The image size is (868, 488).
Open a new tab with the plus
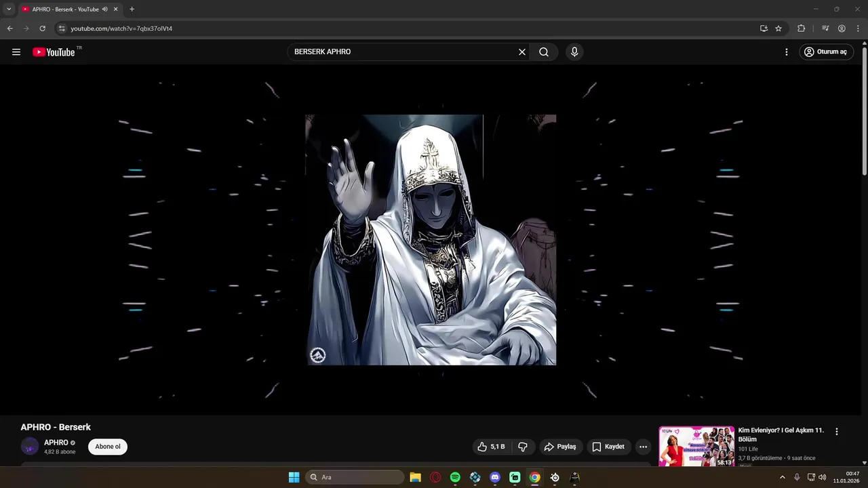(132, 9)
